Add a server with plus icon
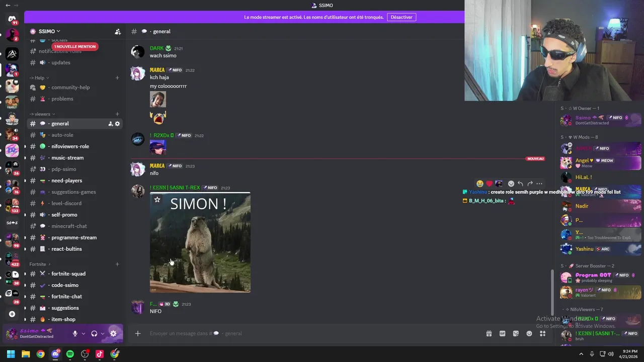 (12, 314)
